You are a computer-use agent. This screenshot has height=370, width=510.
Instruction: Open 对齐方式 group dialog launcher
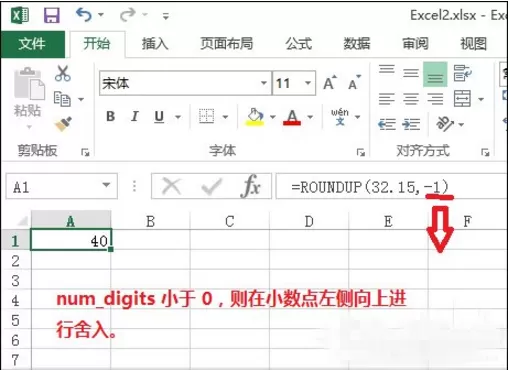[485, 152]
